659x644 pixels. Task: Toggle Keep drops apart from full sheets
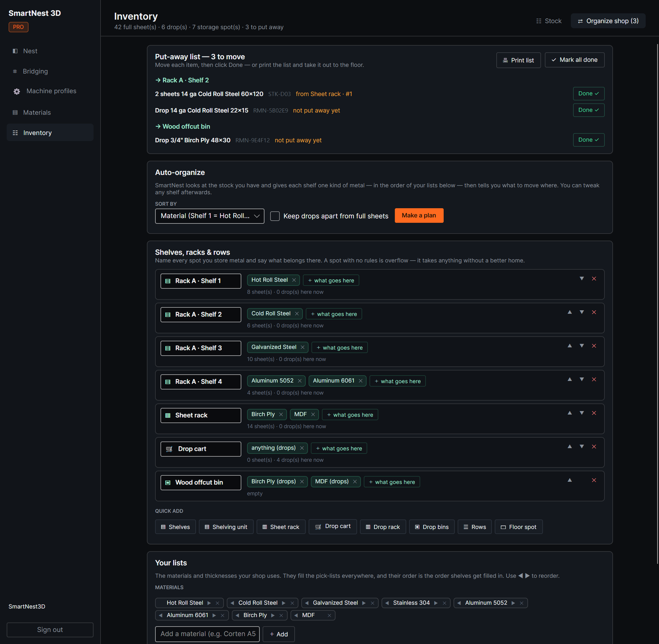pyautogui.click(x=275, y=216)
